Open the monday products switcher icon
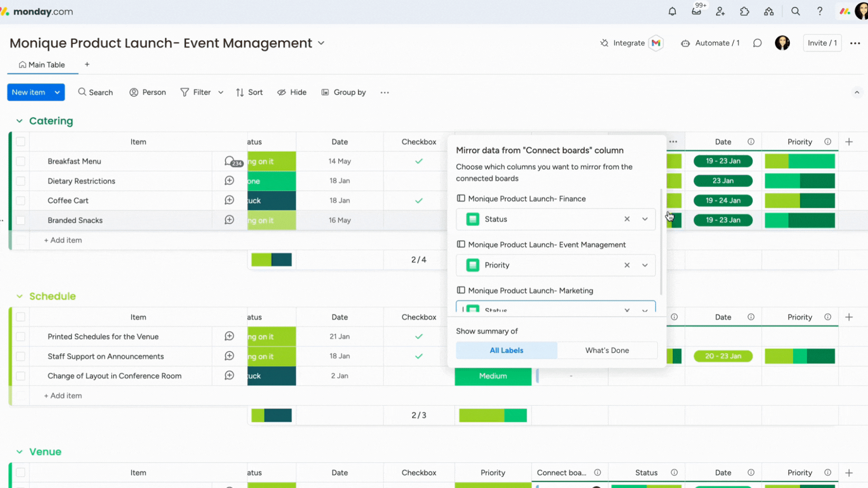The height and width of the screenshot is (488, 868). (844, 12)
